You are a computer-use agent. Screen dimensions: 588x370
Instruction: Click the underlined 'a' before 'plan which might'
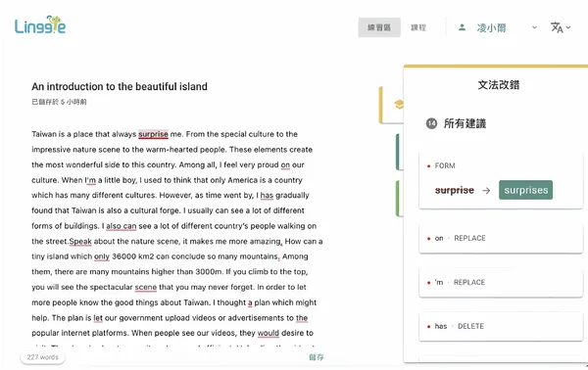[250, 302]
